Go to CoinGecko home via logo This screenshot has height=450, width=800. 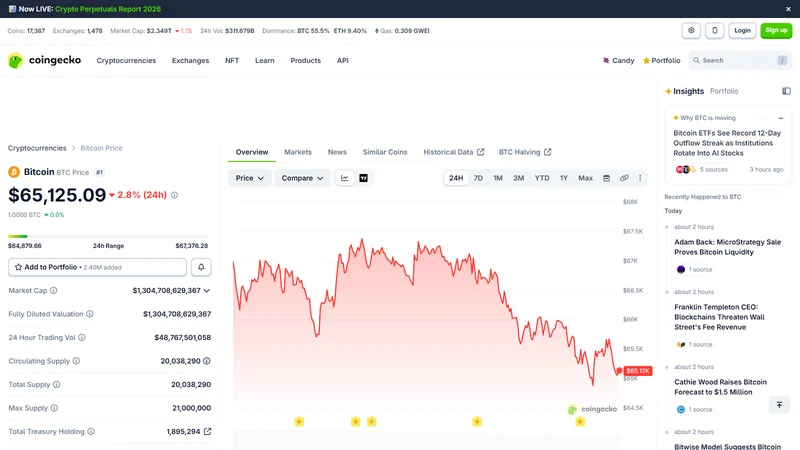click(44, 60)
